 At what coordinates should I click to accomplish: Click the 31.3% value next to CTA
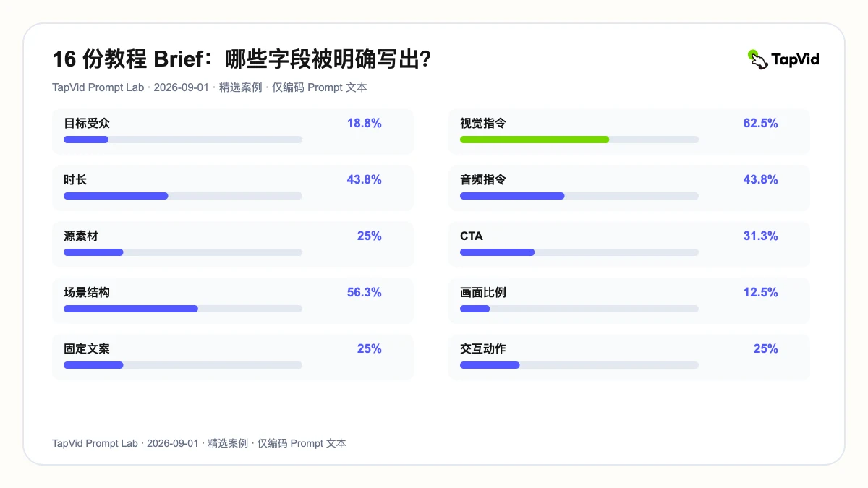[x=761, y=236]
